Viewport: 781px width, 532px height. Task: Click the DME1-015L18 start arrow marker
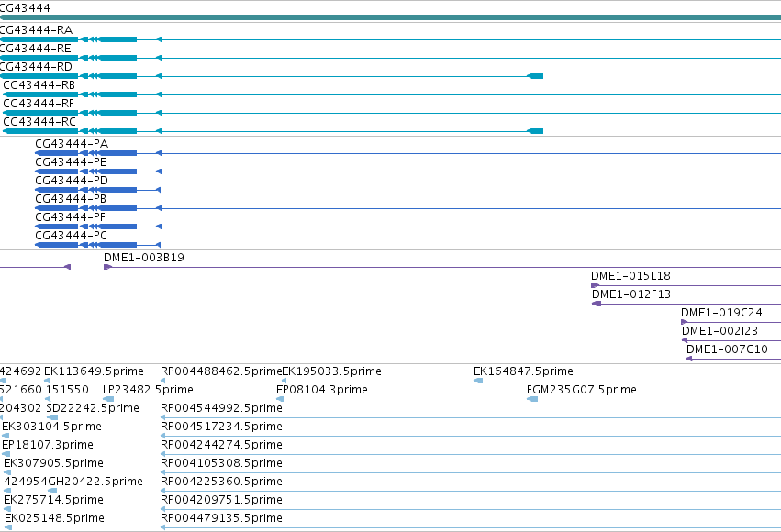[x=595, y=285]
